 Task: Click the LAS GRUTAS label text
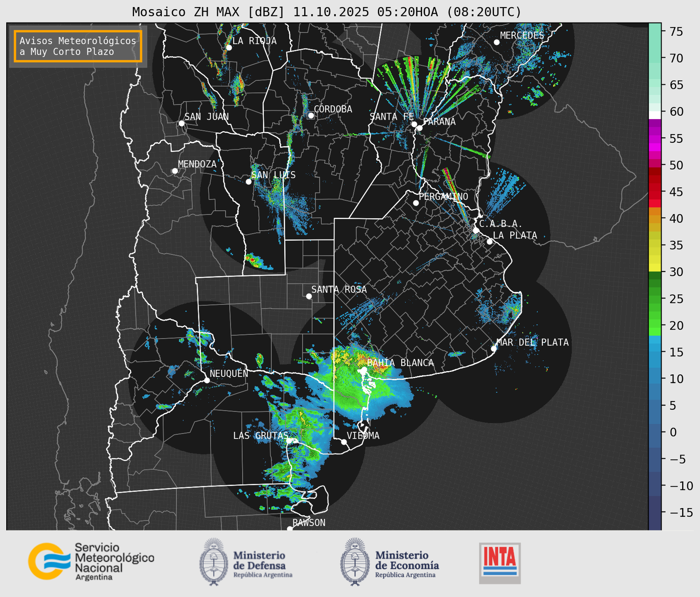pyautogui.click(x=261, y=436)
